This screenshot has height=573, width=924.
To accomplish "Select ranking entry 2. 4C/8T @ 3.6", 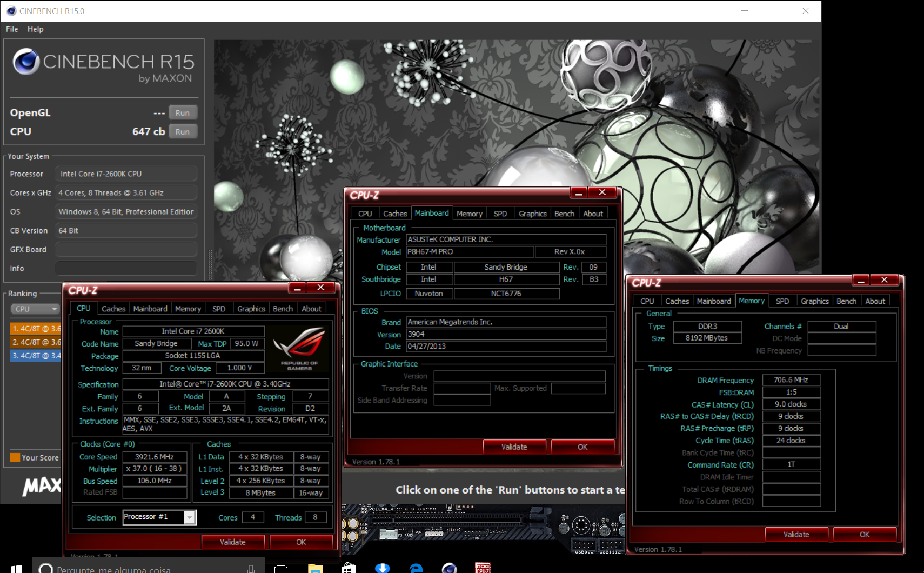I will (x=36, y=342).
